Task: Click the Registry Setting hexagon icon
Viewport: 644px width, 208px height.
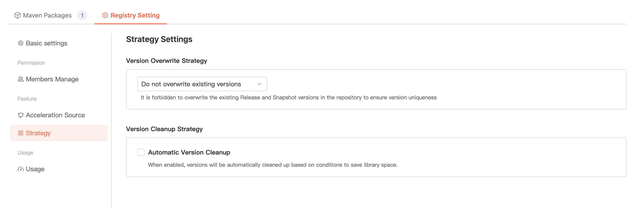Action: tap(105, 15)
